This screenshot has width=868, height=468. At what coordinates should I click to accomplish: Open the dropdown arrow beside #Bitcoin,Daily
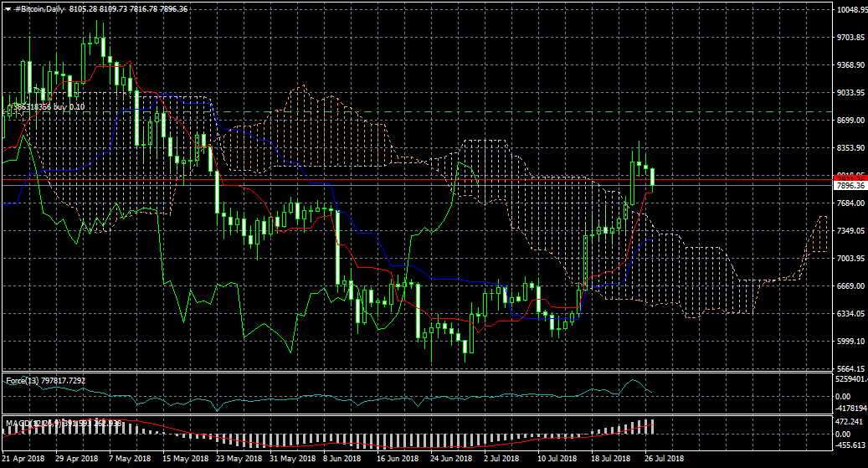click(x=8, y=8)
